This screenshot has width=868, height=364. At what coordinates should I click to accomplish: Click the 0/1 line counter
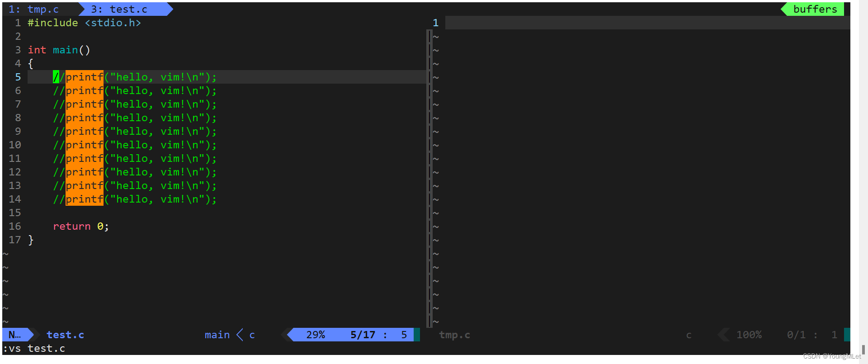tap(796, 335)
